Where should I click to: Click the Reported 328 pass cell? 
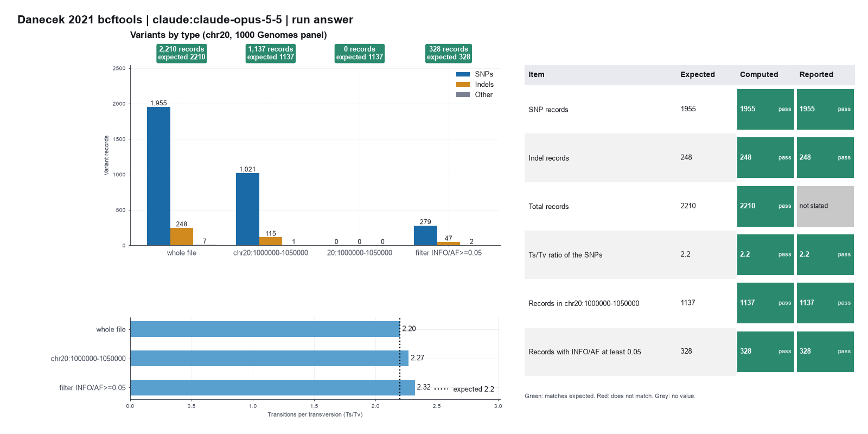(x=825, y=352)
